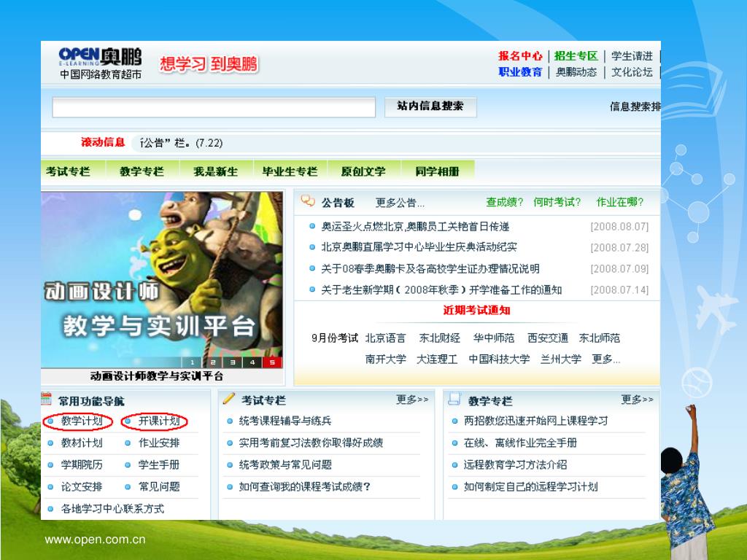Click the site search input field

tap(214, 107)
